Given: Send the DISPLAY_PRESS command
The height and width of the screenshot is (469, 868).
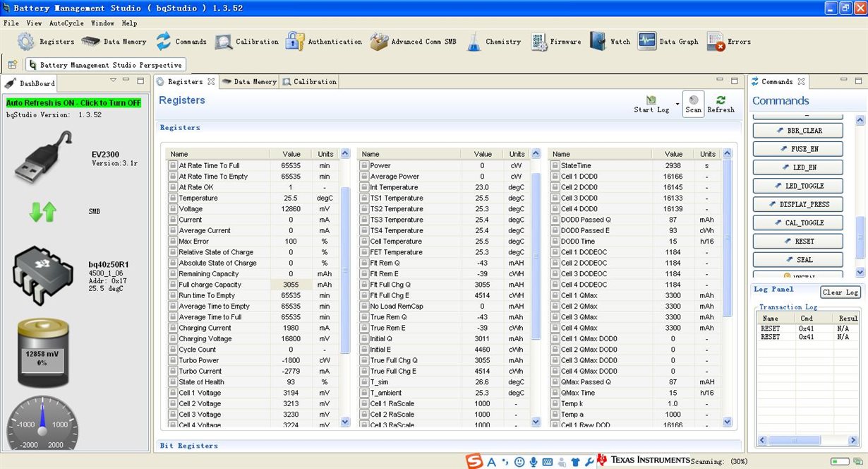Looking at the screenshot, I should pos(798,204).
